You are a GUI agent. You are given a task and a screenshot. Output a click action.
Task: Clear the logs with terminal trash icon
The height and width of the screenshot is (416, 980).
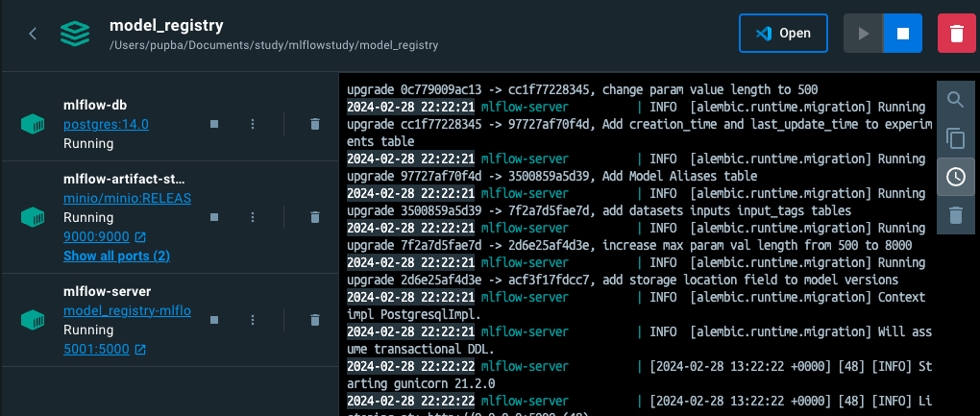click(956, 215)
